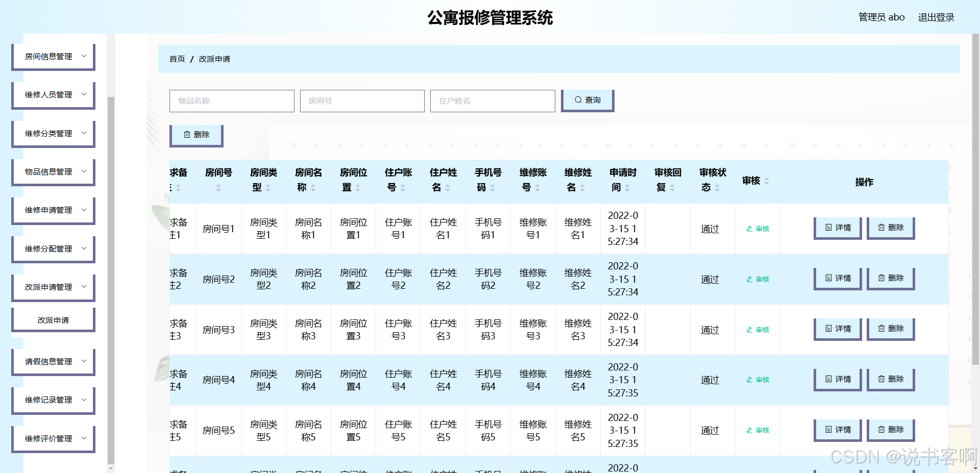
Task: Click the batch 删除 button above the table
Action: (197, 135)
